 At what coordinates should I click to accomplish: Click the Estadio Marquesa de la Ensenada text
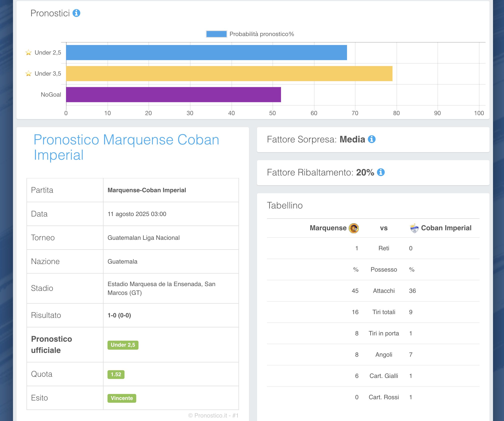pyautogui.click(x=161, y=288)
